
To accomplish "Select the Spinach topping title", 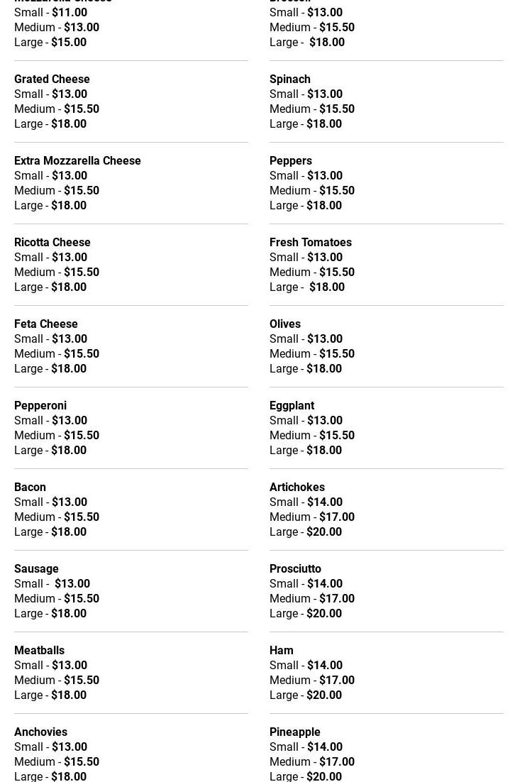I will 289,79.
